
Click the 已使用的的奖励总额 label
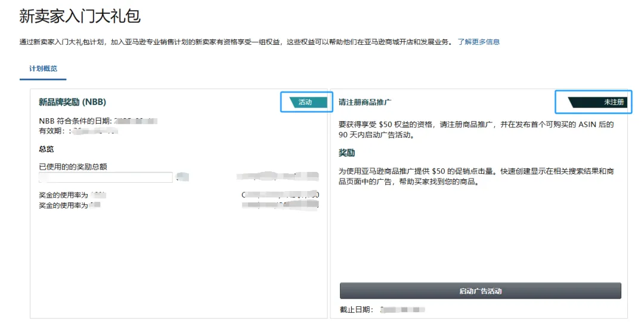tap(73, 167)
